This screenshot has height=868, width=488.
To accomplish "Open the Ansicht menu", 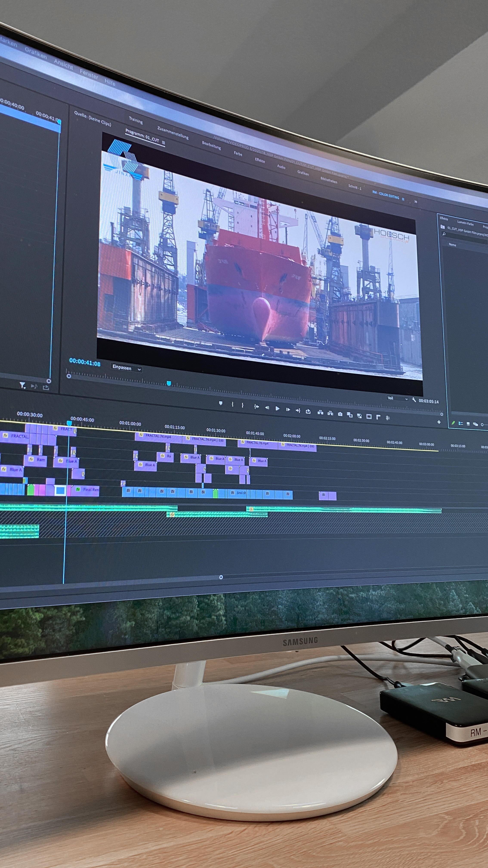I will tap(63, 64).
